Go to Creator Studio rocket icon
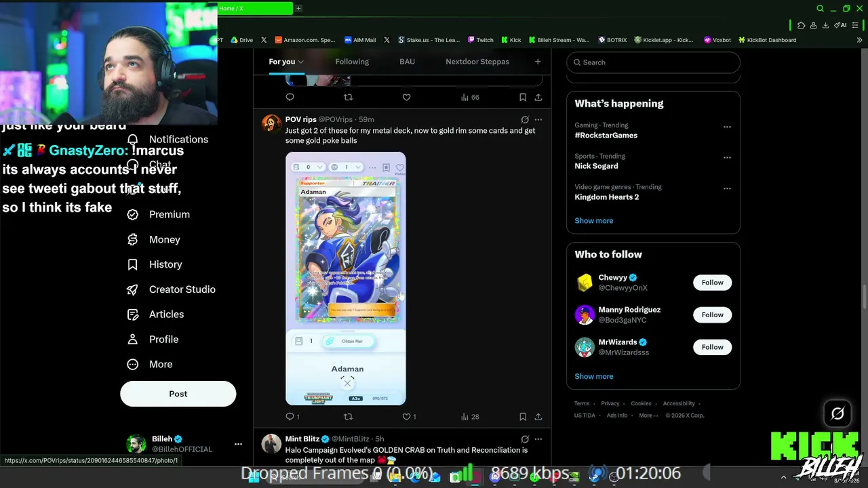This screenshot has width=868, height=488. (133, 289)
